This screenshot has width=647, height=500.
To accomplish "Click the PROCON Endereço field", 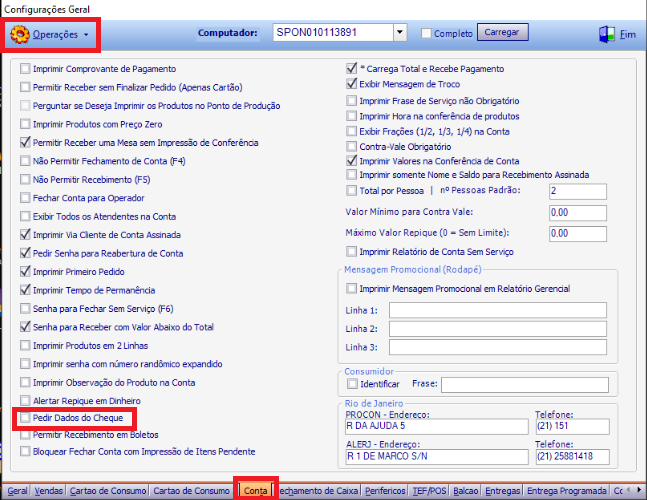I will pos(437,427).
